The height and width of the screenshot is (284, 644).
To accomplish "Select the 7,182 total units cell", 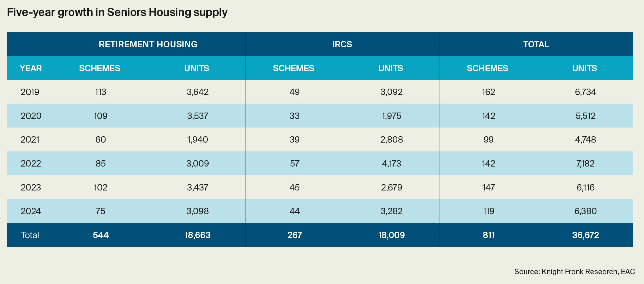I will (x=585, y=163).
